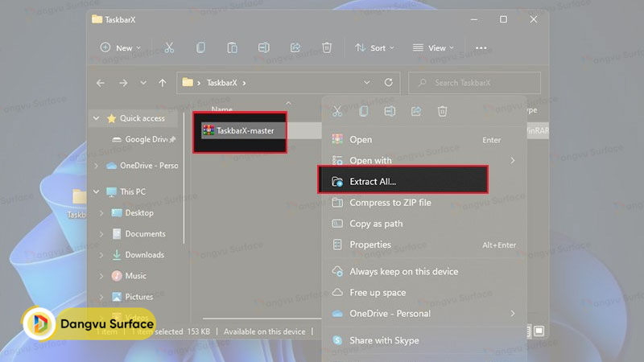Click the Name column header
Viewport: 644px width, 362px height.
[x=222, y=109]
